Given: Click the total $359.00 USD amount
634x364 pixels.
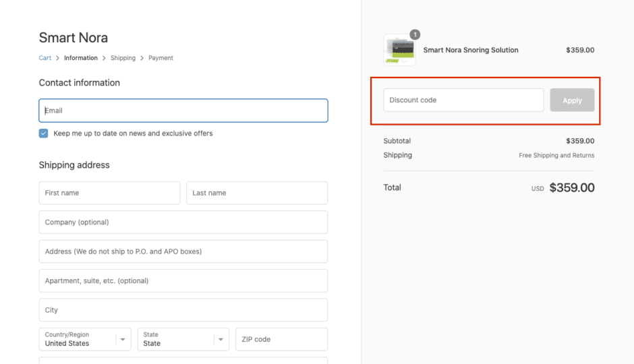Looking at the screenshot, I should [572, 187].
